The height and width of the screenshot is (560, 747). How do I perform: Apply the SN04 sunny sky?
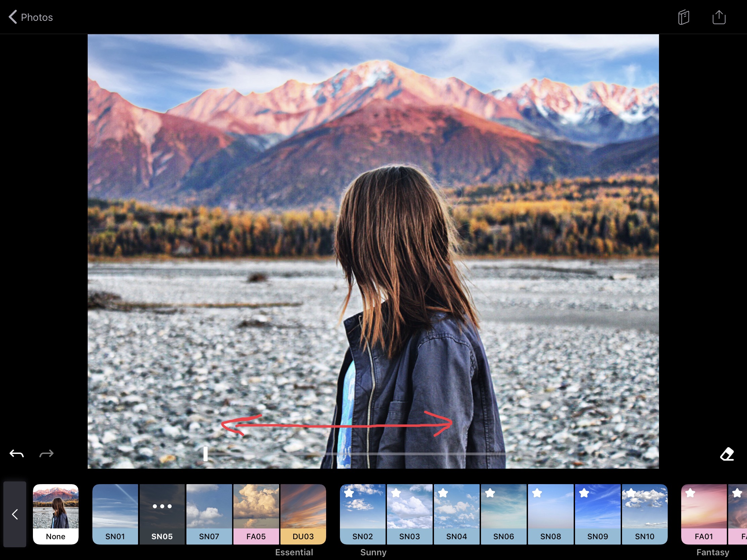coord(456,514)
